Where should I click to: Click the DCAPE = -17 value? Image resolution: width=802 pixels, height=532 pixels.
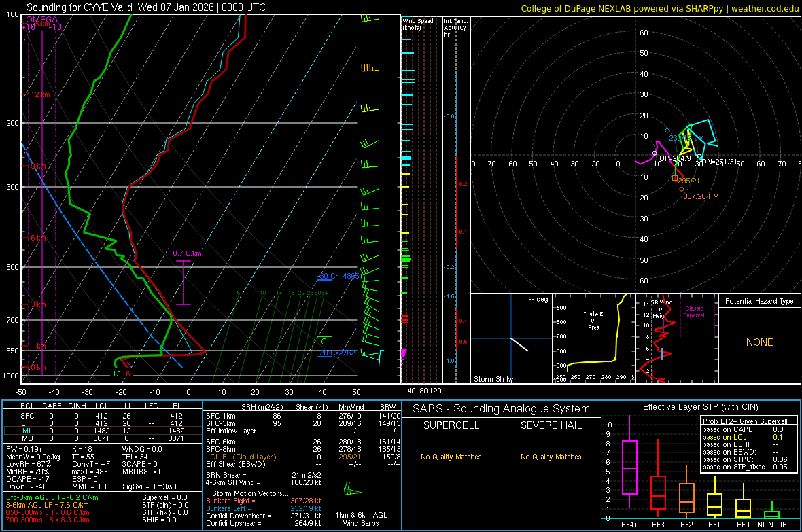[27, 479]
